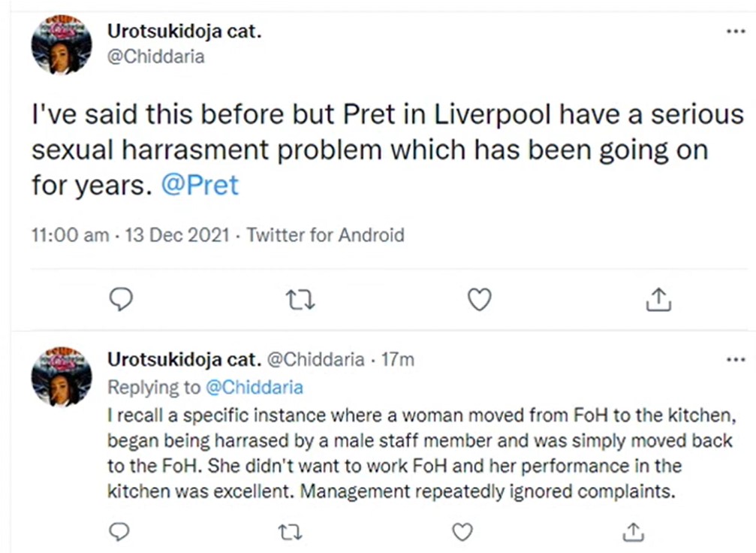Select the retweet icon under the first tweet
756x553 pixels.
pyautogui.click(x=300, y=298)
